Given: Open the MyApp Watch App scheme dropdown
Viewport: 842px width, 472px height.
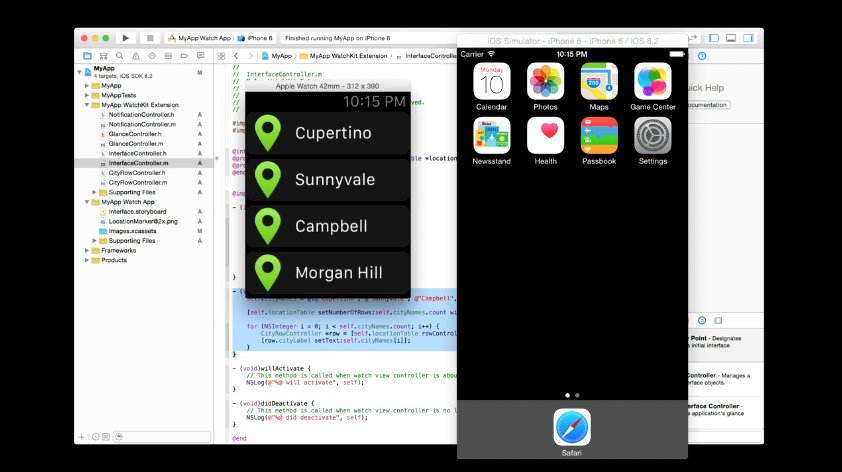Looking at the screenshot, I should point(203,38).
